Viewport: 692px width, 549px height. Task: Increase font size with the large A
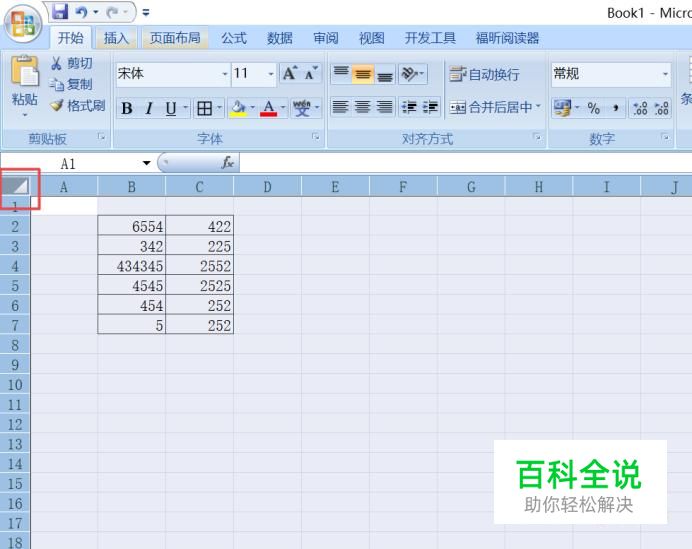pos(290,73)
